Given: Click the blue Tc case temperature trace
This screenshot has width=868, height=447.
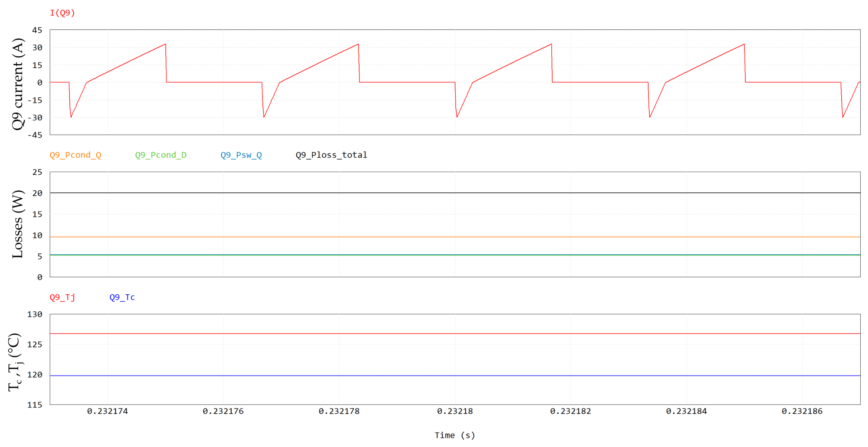Looking at the screenshot, I should (455, 376).
